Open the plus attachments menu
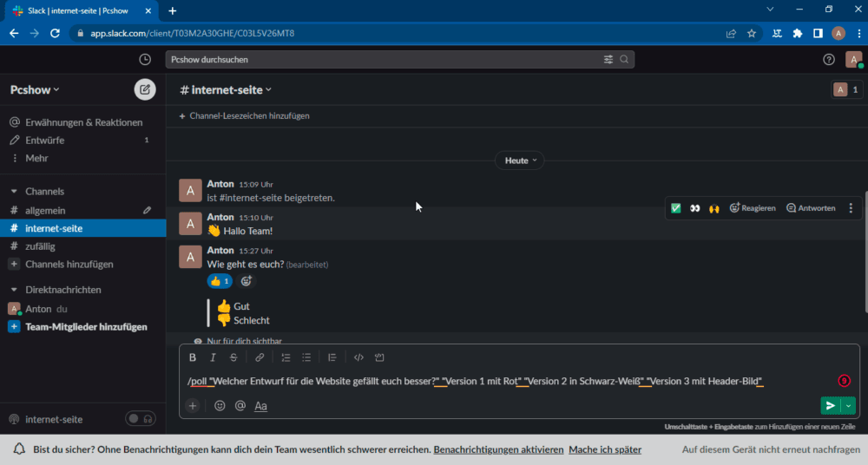868x465 pixels. click(x=193, y=406)
